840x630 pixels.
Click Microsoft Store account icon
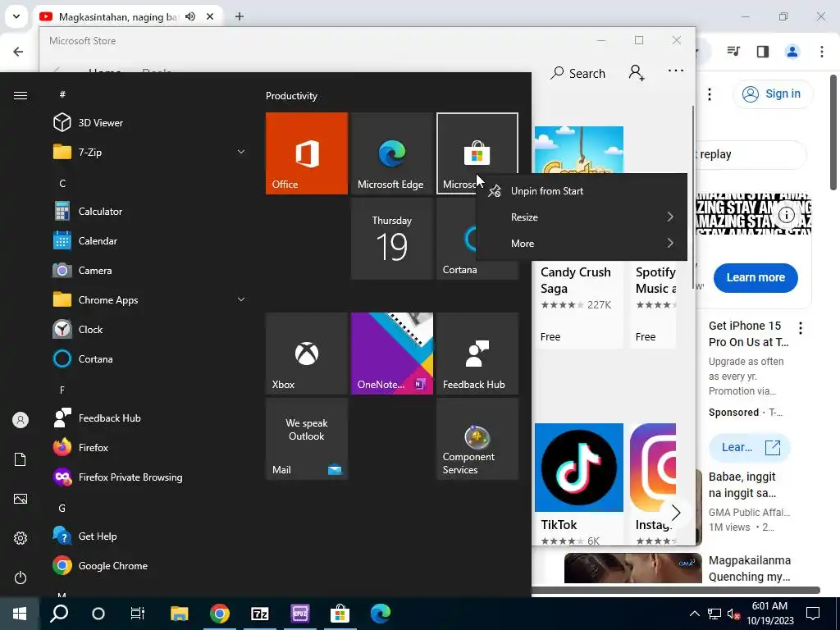pyautogui.click(x=637, y=73)
